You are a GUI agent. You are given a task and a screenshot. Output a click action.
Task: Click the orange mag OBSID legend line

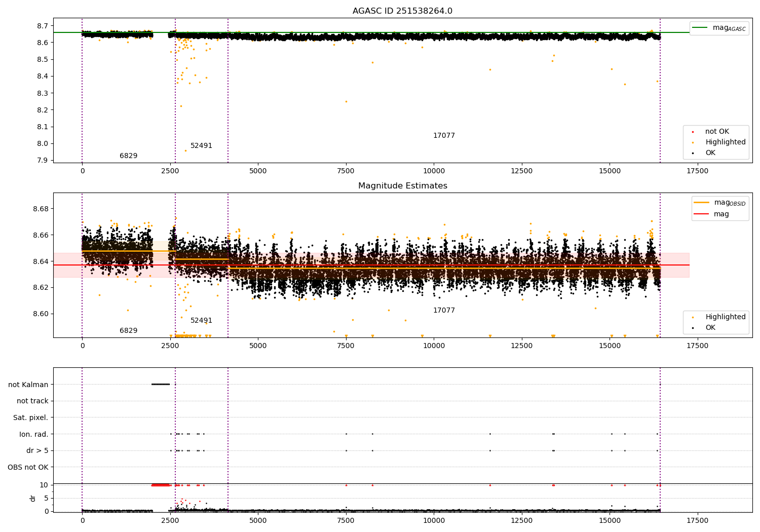(x=702, y=203)
